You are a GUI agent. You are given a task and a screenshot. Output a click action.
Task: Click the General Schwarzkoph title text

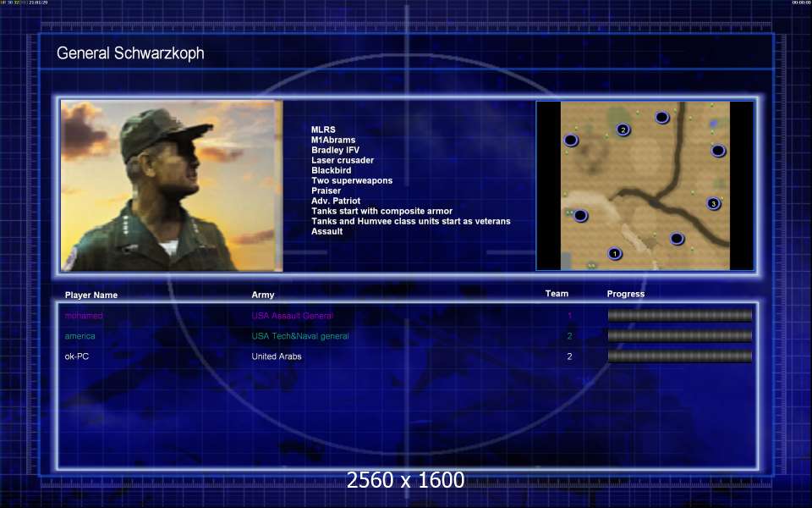pos(130,53)
